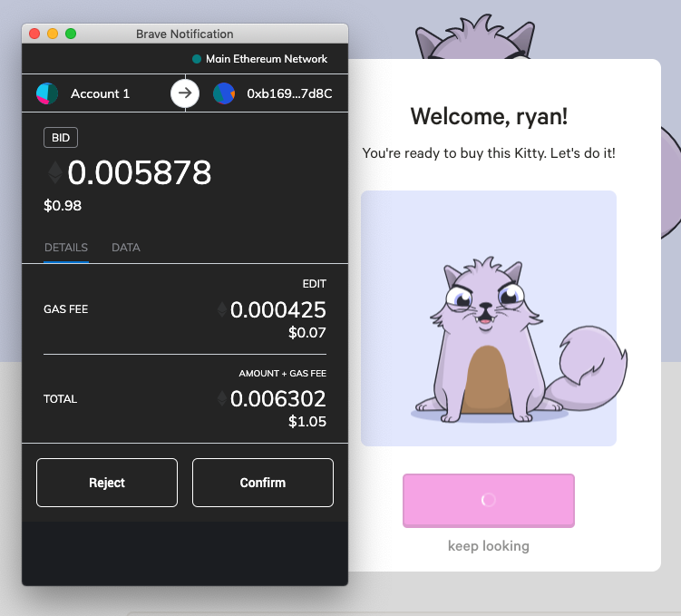Click the Ethereum icon beside gas fee 0.000425

(222, 309)
